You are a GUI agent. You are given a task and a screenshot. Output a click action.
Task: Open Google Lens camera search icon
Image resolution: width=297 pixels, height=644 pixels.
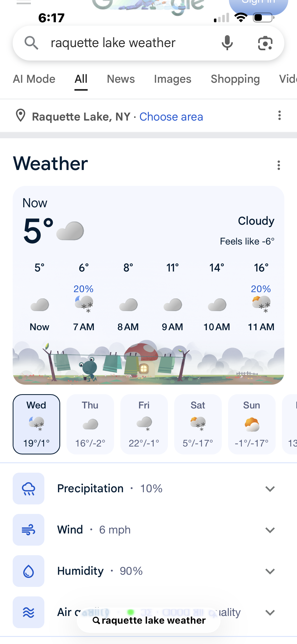[x=265, y=43]
